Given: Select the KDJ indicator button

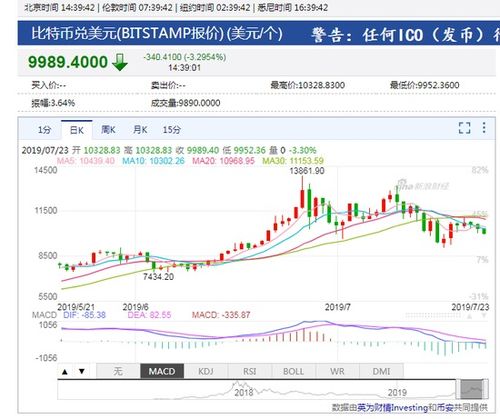Looking at the screenshot, I should click(x=206, y=371).
